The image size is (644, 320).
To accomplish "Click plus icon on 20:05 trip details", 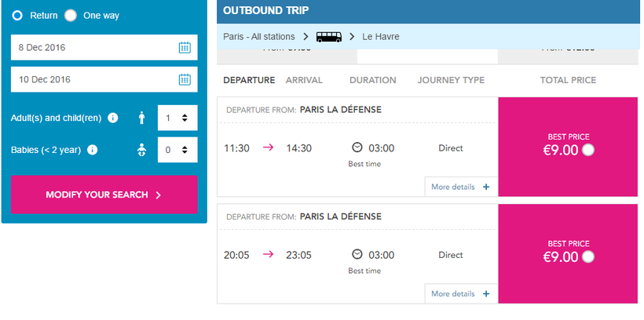I will coord(486,294).
